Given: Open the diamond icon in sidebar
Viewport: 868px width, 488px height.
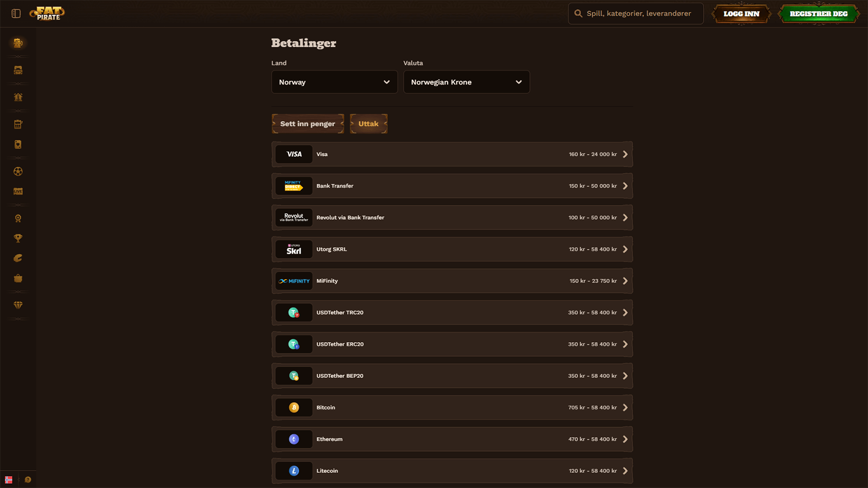Looking at the screenshot, I should [18, 305].
